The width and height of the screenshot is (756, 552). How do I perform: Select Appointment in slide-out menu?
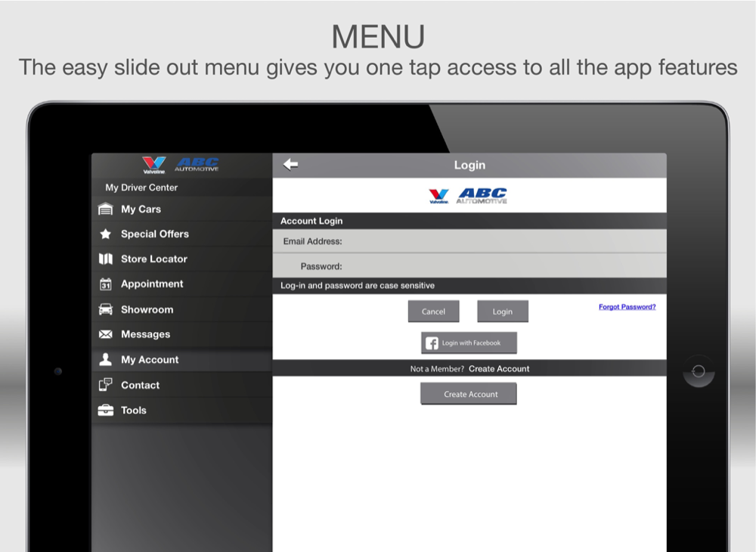point(181,284)
